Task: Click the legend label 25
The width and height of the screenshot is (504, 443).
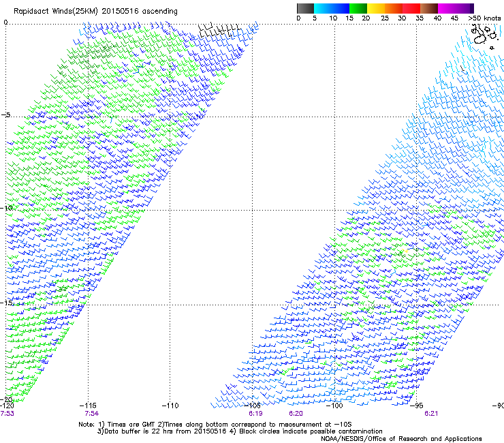Action: (x=385, y=18)
